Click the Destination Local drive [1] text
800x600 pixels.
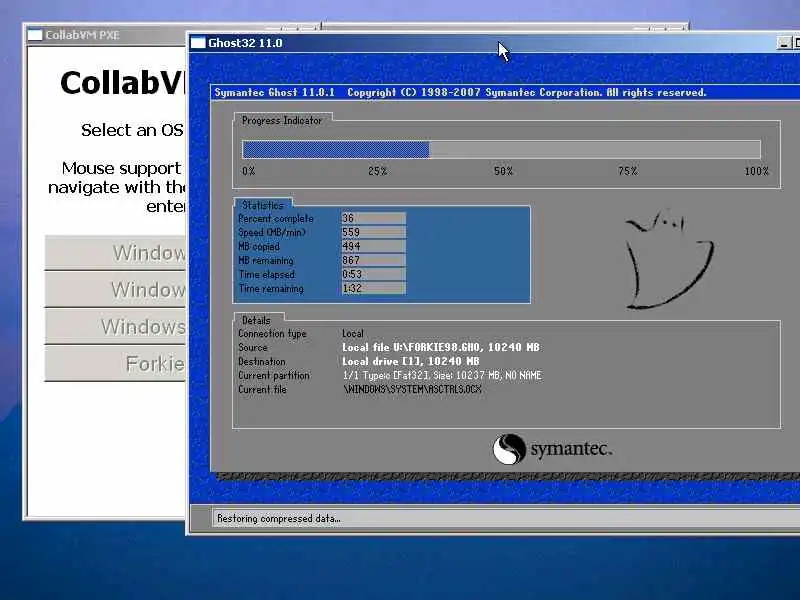point(411,361)
